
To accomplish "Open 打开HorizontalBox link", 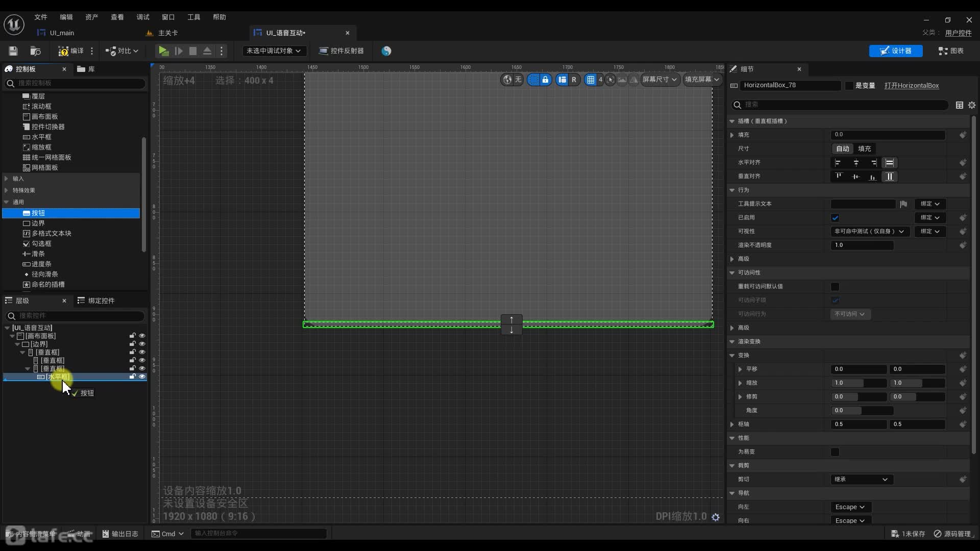I will click(x=912, y=85).
